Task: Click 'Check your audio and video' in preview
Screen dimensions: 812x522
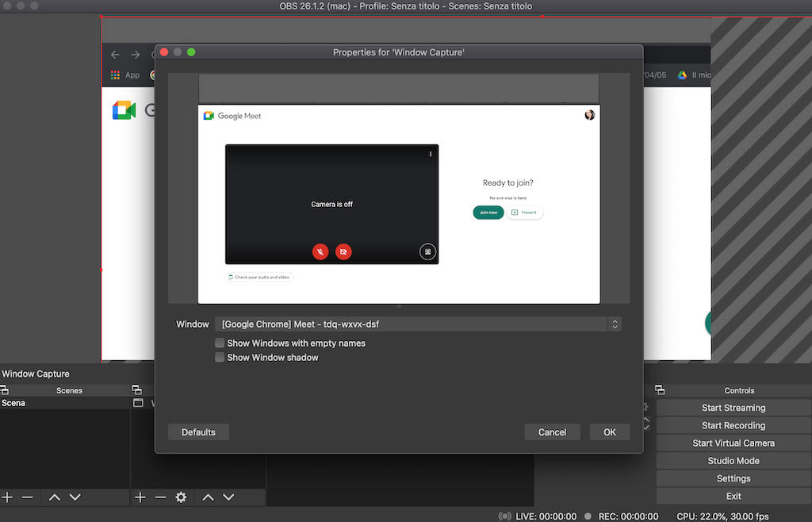Action: pyautogui.click(x=259, y=277)
